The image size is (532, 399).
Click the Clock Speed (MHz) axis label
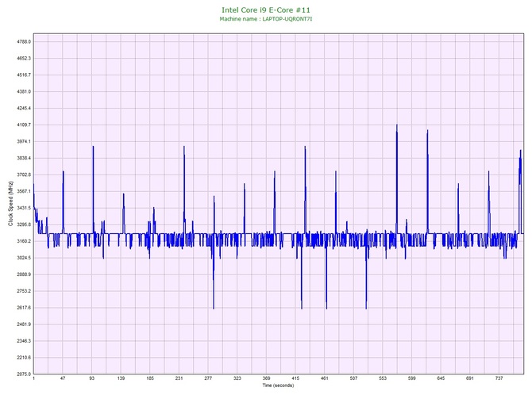(10, 204)
